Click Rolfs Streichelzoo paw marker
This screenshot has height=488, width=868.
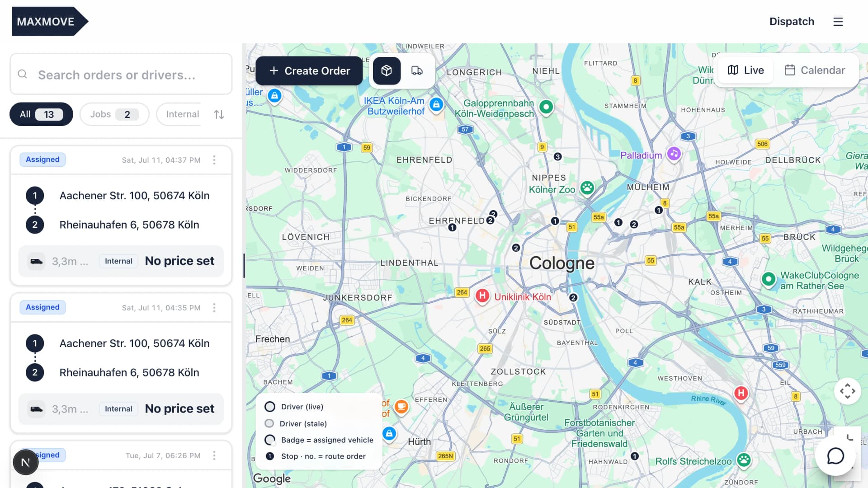(x=744, y=460)
